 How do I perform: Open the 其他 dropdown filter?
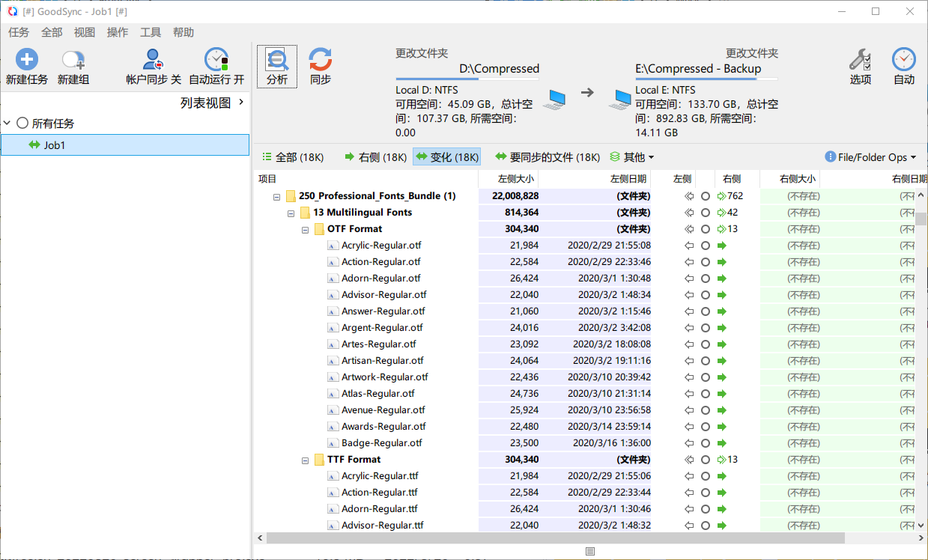632,157
